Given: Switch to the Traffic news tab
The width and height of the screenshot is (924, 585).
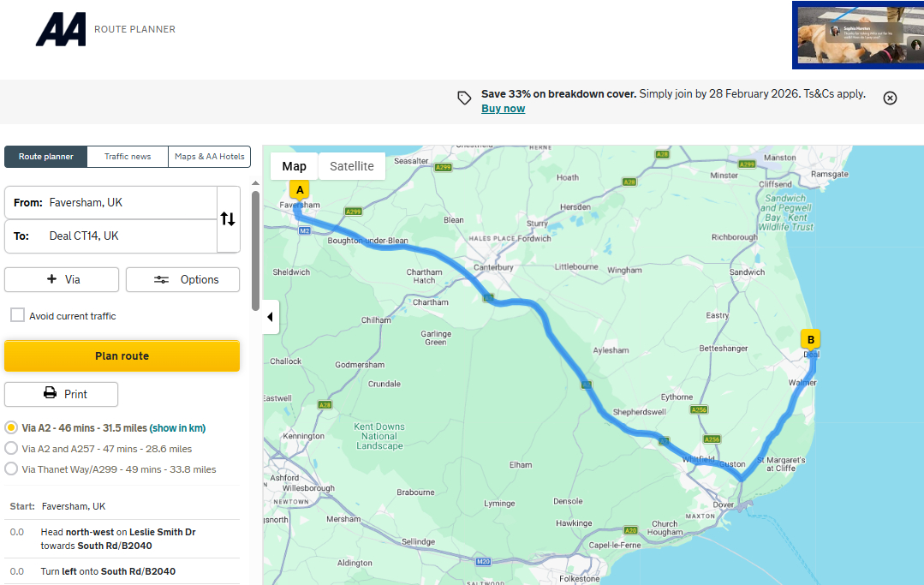Looking at the screenshot, I should (128, 157).
